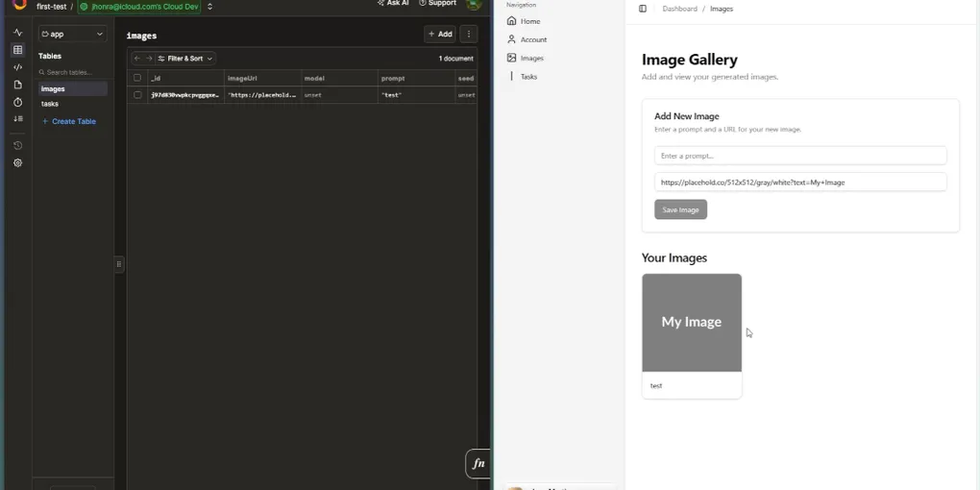The width and height of the screenshot is (980, 490).
Task: Go to next page using right arrow
Action: (x=149, y=58)
